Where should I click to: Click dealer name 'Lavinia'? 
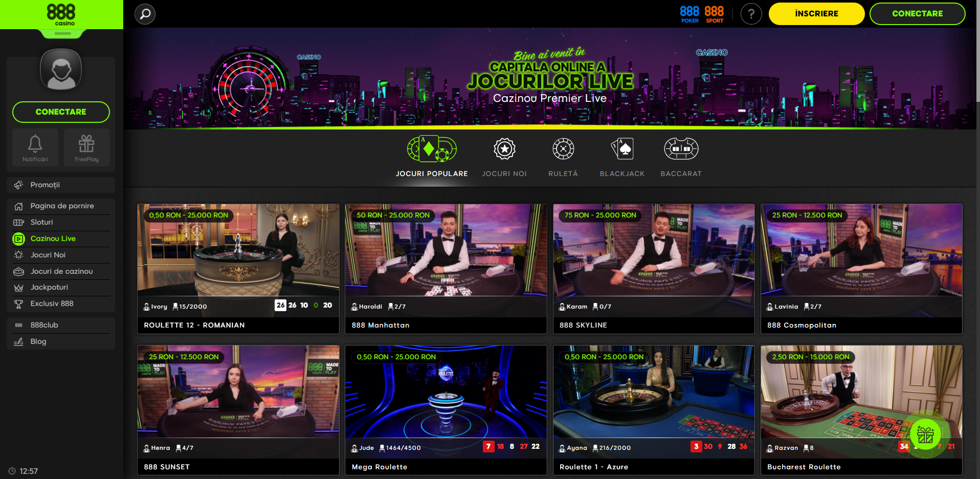click(x=786, y=307)
